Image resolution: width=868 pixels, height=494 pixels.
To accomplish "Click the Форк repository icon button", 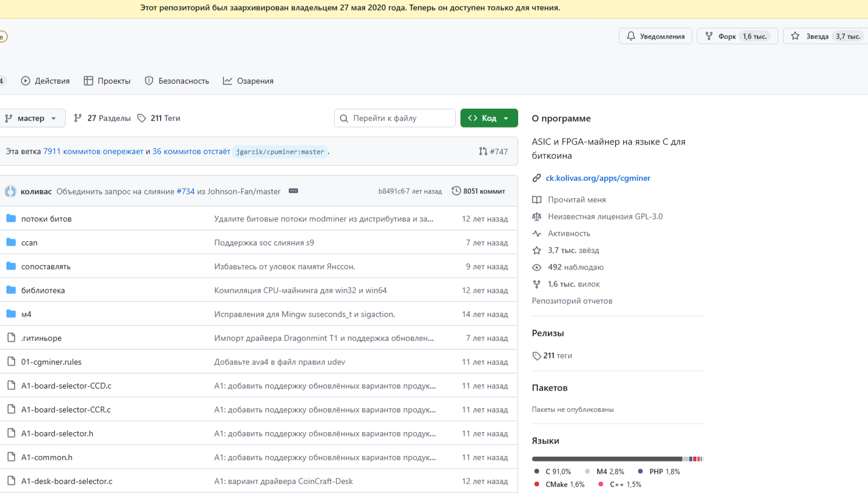I will pyautogui.click(x=709, y=36).
